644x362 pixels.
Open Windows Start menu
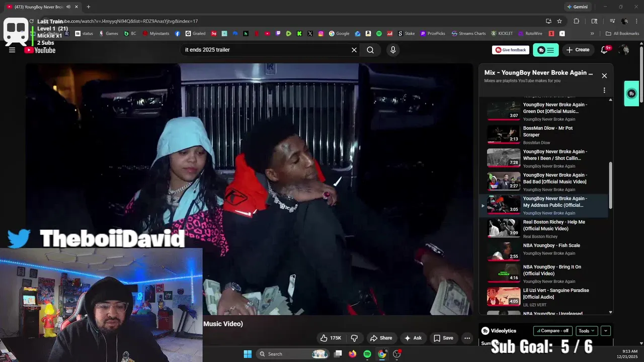[248, 354]
